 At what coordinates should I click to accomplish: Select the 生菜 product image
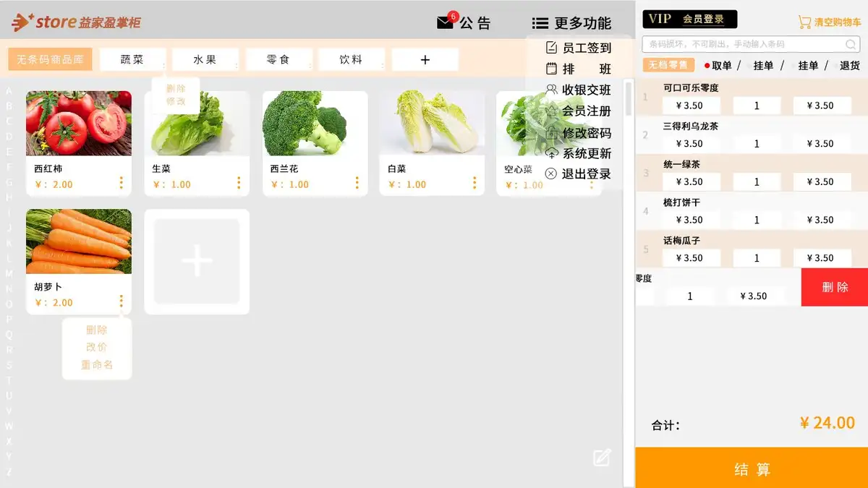click(197, 123)
